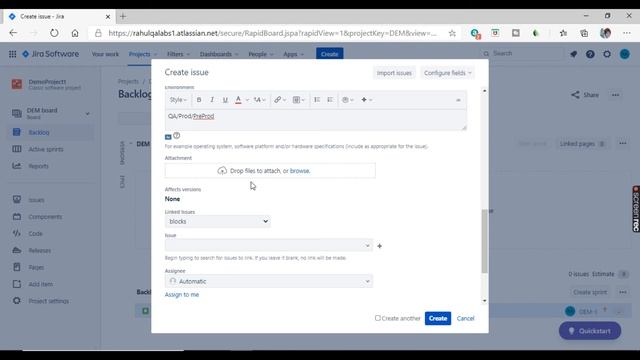Open the editor help question mark icon
Screen dimensions: 640x360
[x=176, y=136]
